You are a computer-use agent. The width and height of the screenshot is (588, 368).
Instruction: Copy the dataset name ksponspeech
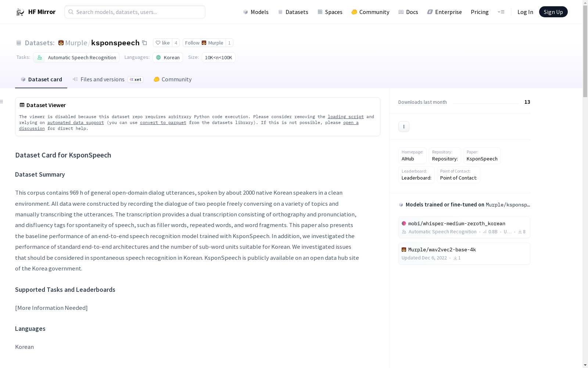coord(144,43)
